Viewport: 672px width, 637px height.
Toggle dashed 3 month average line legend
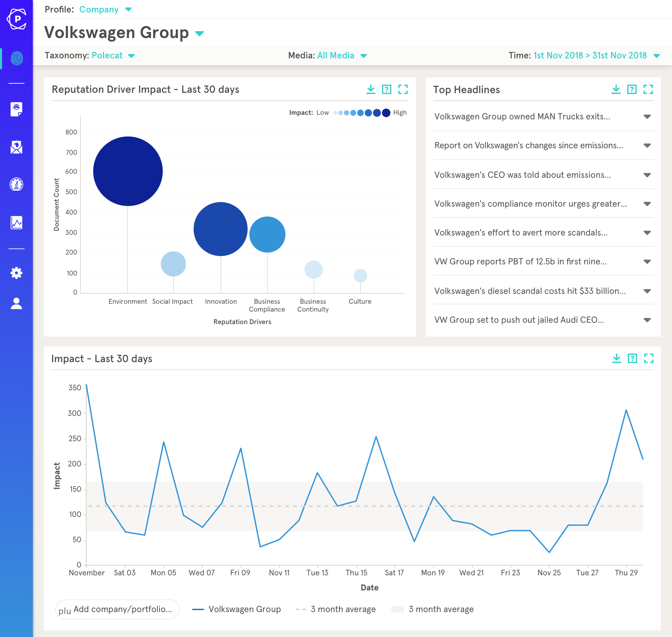coord(336,609)
